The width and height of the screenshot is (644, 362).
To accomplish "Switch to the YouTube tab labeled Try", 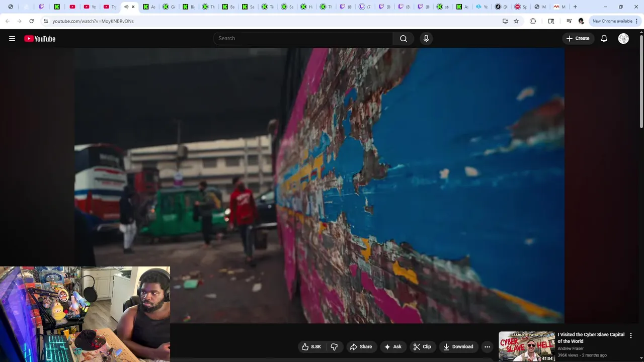I will 109,7.
